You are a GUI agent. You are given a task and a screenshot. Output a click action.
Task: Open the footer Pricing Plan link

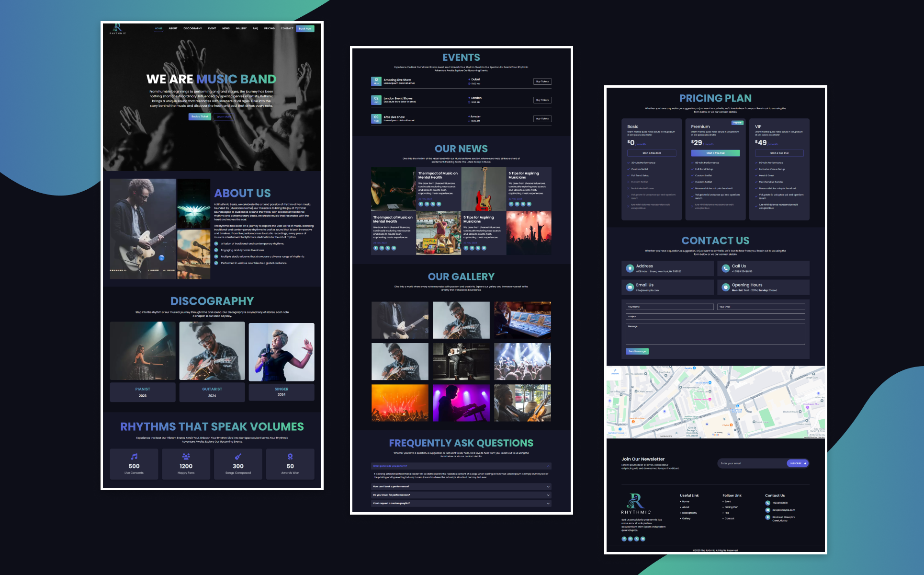coord(731,507)
